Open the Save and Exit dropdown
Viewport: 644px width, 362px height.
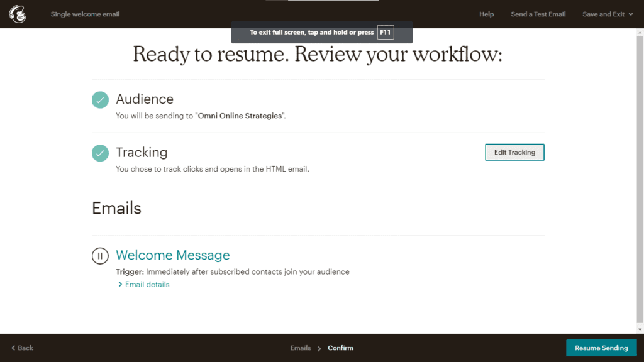608,14
